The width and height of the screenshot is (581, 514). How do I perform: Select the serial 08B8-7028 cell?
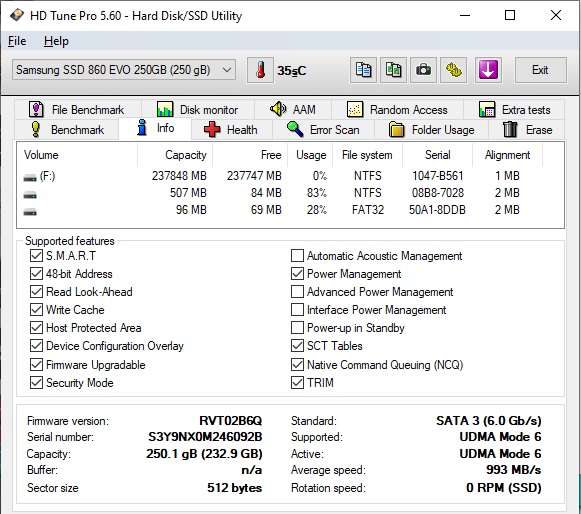point(438,193)
